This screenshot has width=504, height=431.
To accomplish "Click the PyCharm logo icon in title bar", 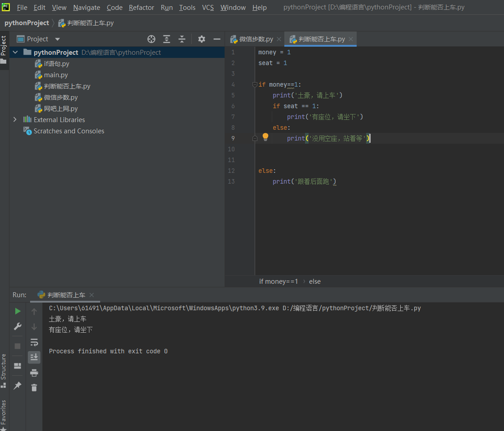I will coord(6,7).
